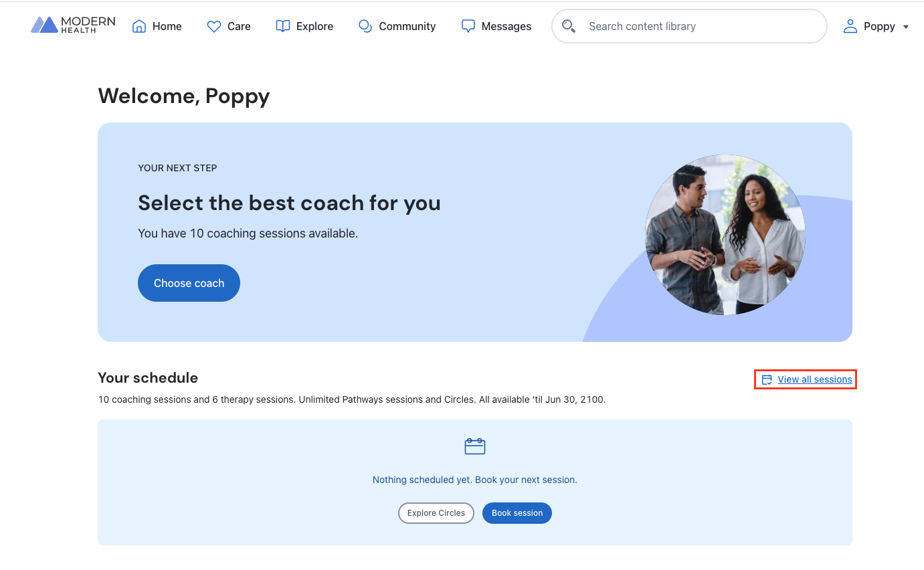Select the Explore Circles button
The width and height of the screenshot is (924, 570).
coord(436,513)
